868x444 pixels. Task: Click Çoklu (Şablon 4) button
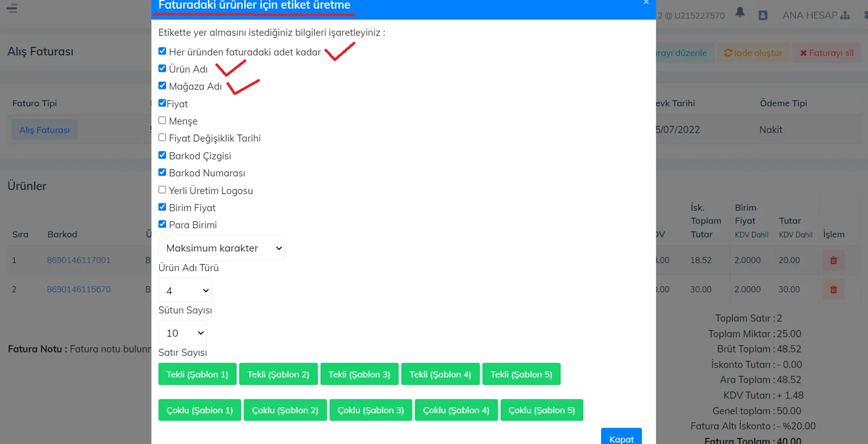(456, 410)
